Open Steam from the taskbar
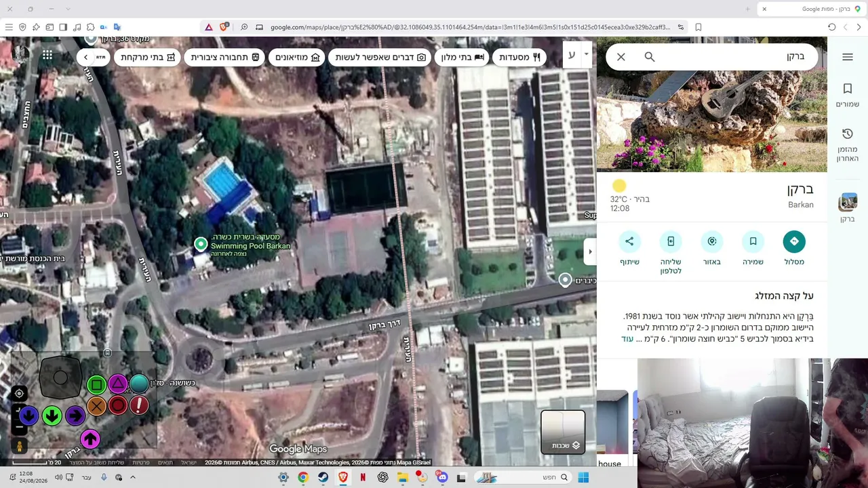 coord(323,477)
